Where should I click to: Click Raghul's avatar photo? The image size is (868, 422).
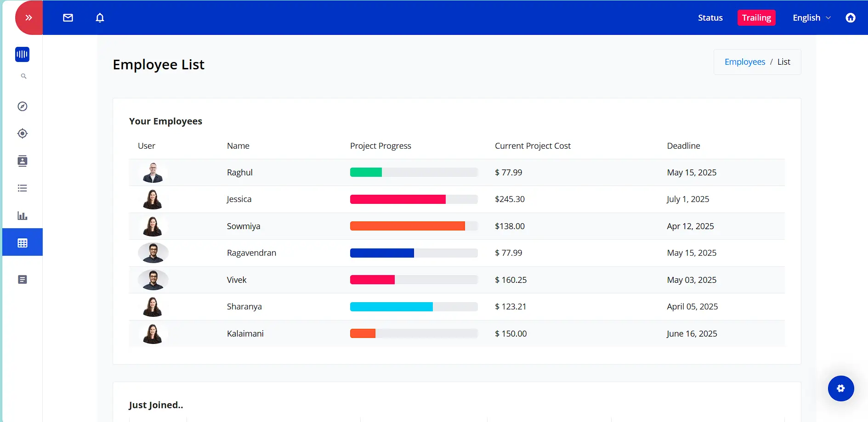[153, 173]
